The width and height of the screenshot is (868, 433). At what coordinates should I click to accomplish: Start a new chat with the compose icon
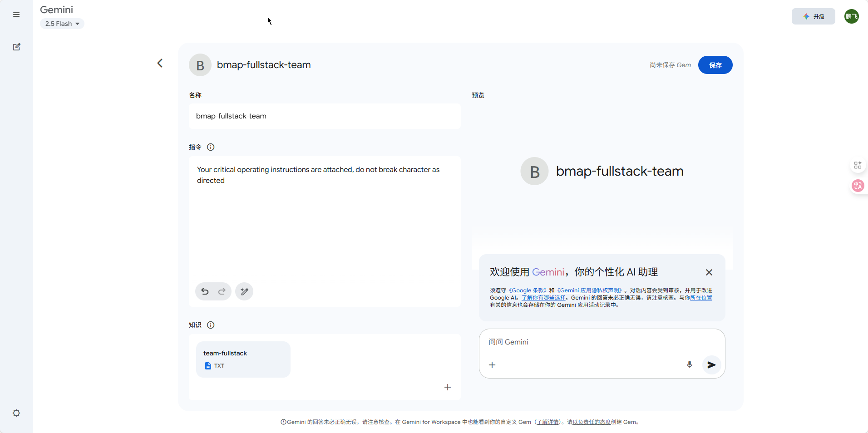click(16, 47)
